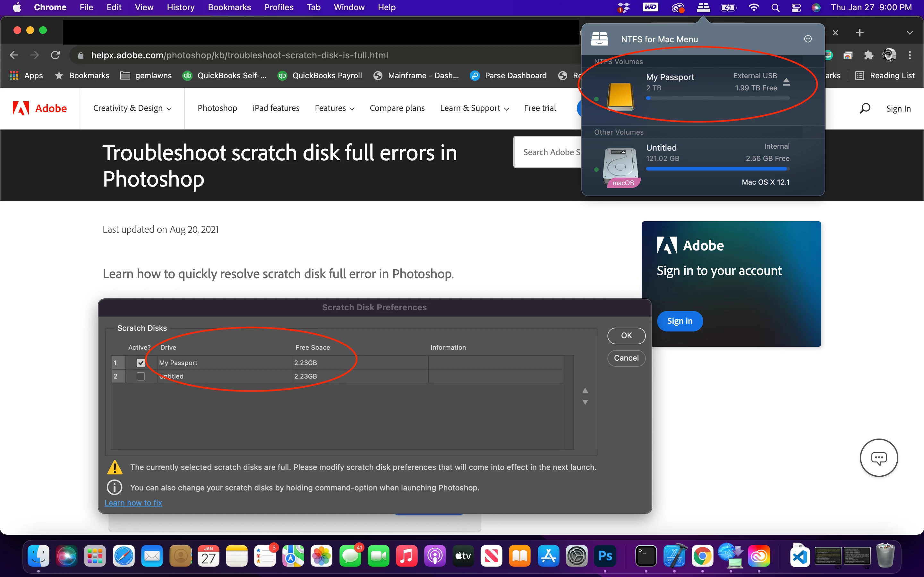Open the Bookmarks menu
Viewport: 924px width, 577px height.
click(x=229, y=7)
